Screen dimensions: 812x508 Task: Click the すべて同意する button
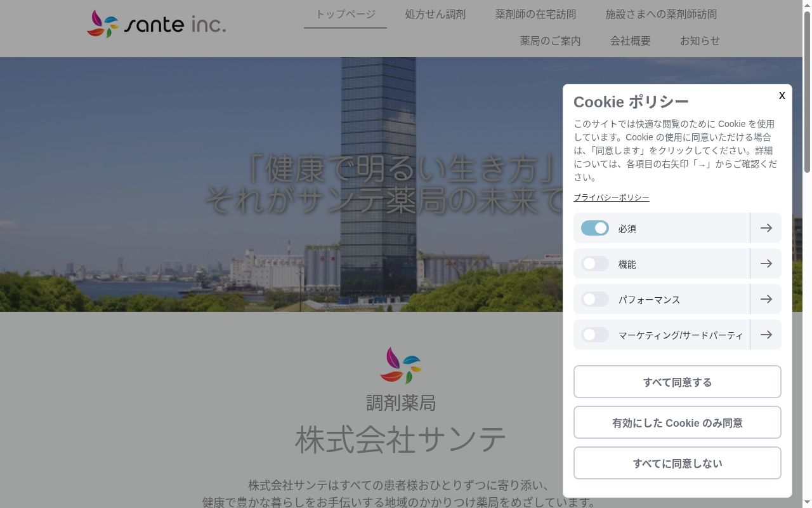(678, 382)
